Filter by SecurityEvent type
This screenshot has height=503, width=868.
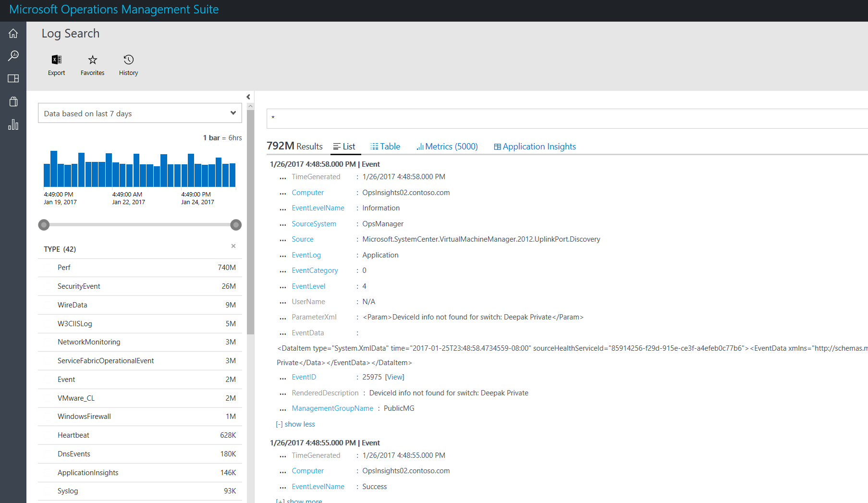click(140, 286)
